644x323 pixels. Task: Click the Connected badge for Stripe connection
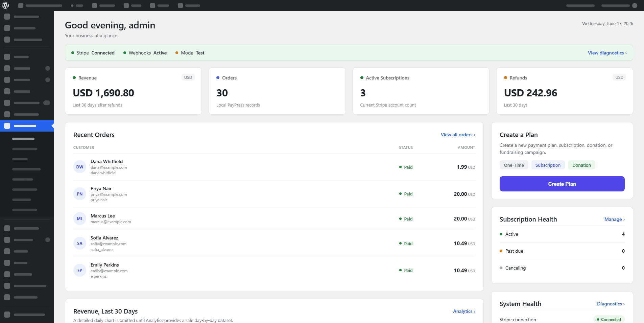pos(609,319)
